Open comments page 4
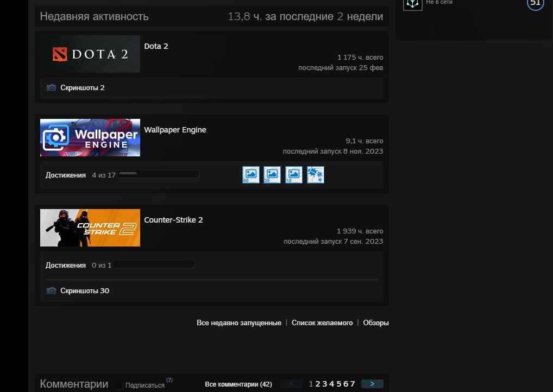553x392 pixels. (331, 384)
